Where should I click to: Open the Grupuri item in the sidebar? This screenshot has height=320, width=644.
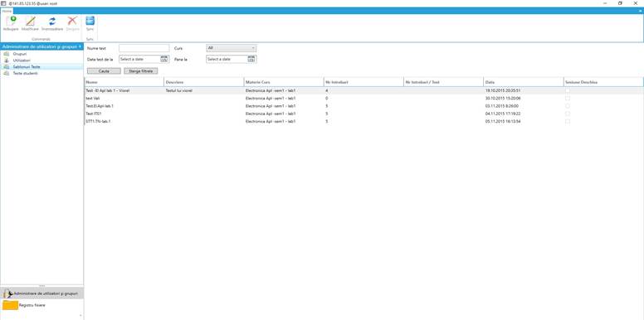[x=20, y=54]
